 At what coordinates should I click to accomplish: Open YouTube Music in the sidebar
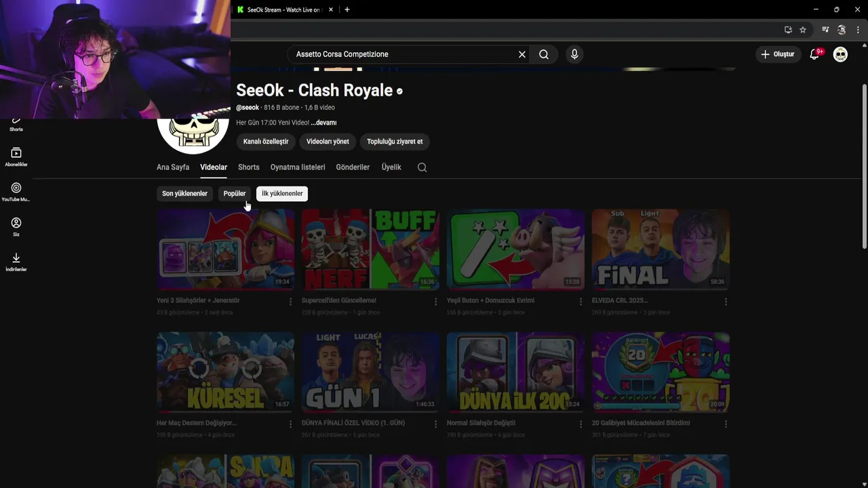tap(16, 192)
